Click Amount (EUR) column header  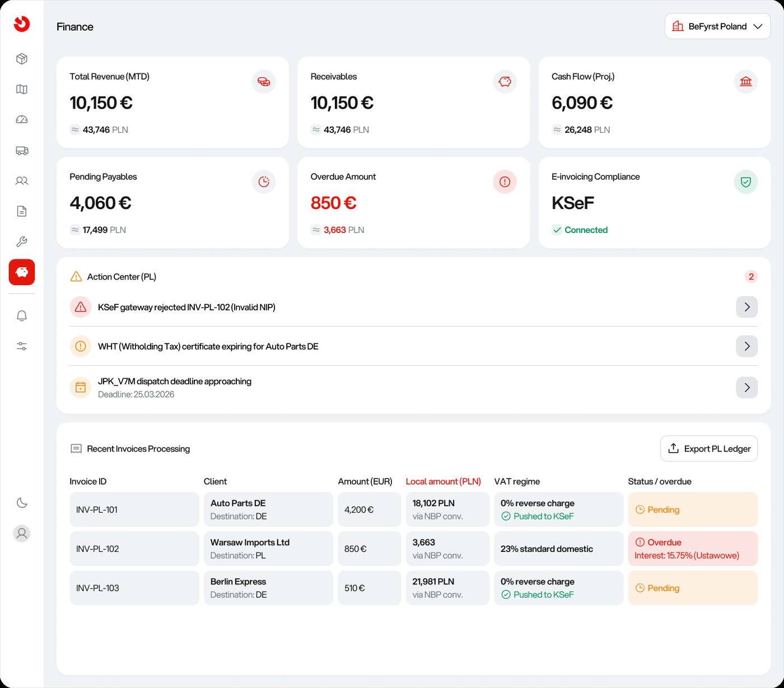point(365,482)
